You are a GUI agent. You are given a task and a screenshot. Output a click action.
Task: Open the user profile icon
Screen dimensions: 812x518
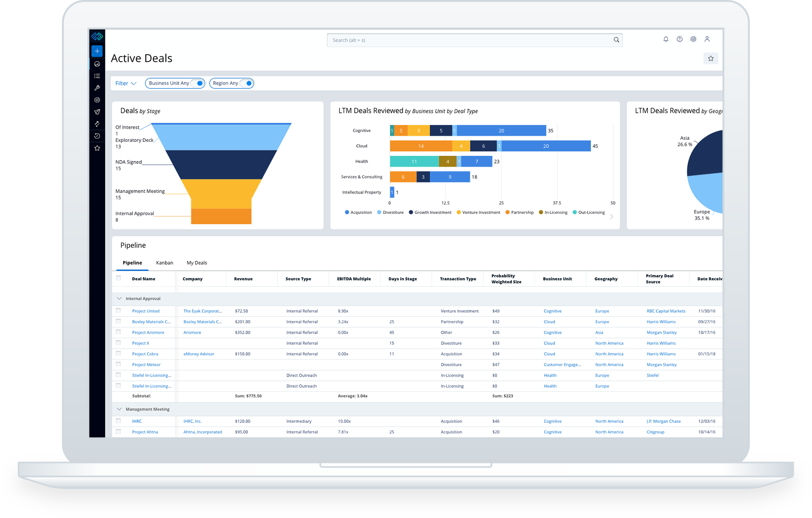(x=707, y=39)
